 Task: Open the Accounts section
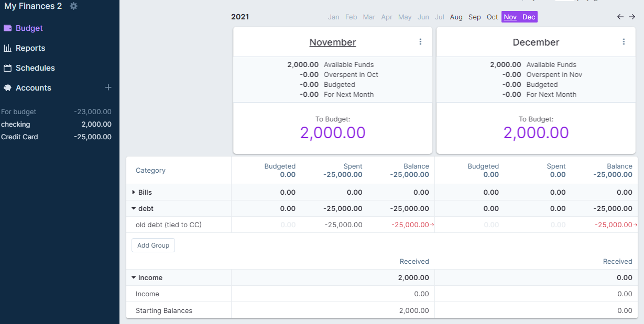tap(34, 88)
